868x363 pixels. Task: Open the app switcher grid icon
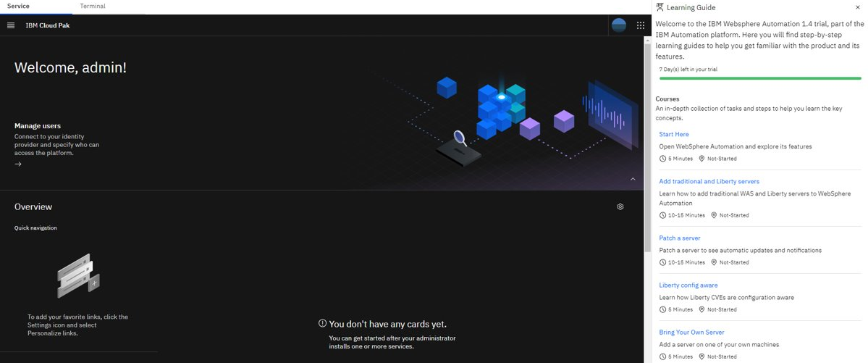(x=641, y=25)
